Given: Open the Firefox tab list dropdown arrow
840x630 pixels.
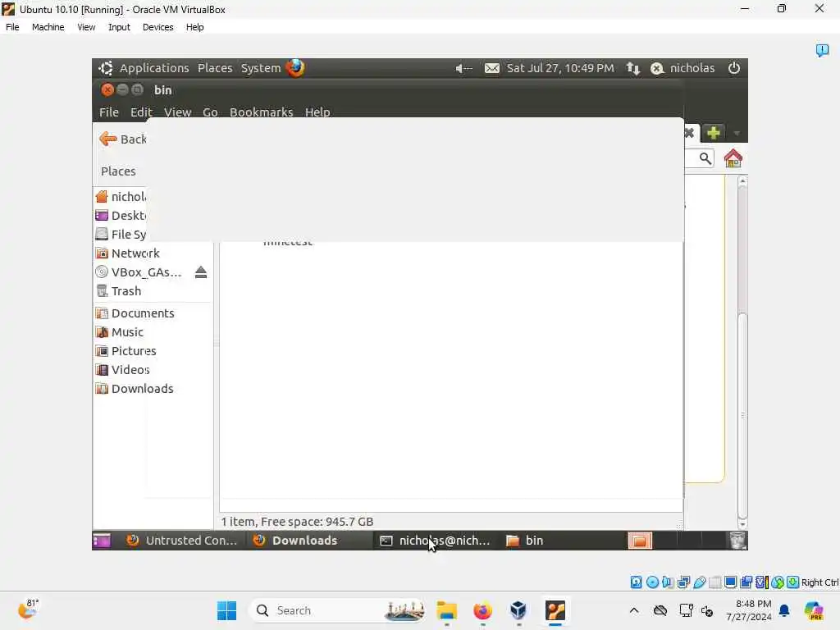Looking at the screenshot, I should coord(737,133).
